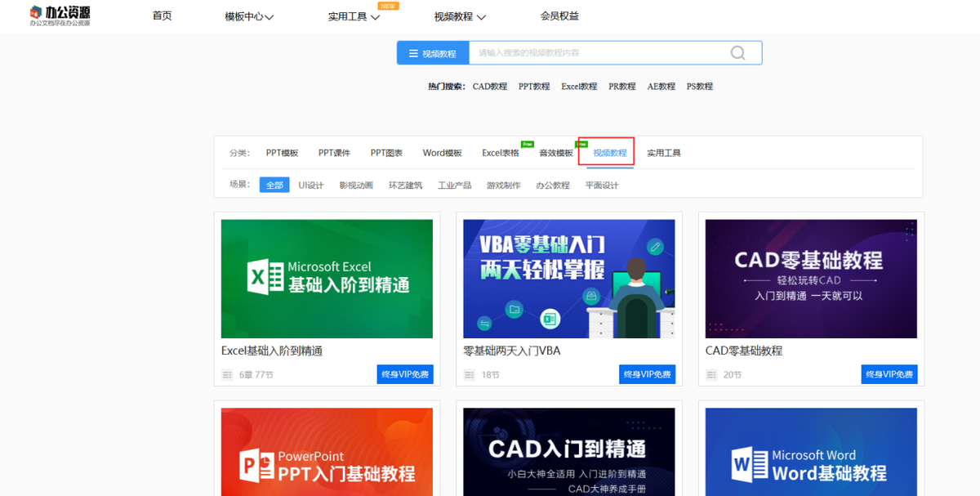Select the PPT模板 category tab
Viewport: 980px width, 496px height.
point(282,153)
